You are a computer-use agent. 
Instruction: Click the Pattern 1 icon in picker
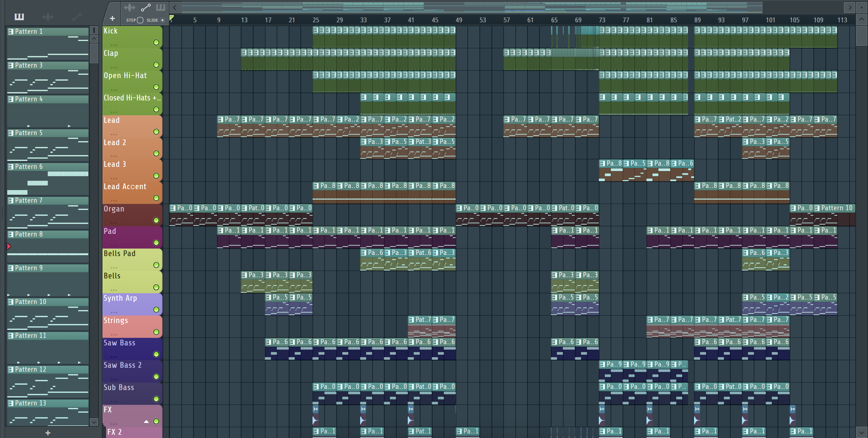(11, 32)
